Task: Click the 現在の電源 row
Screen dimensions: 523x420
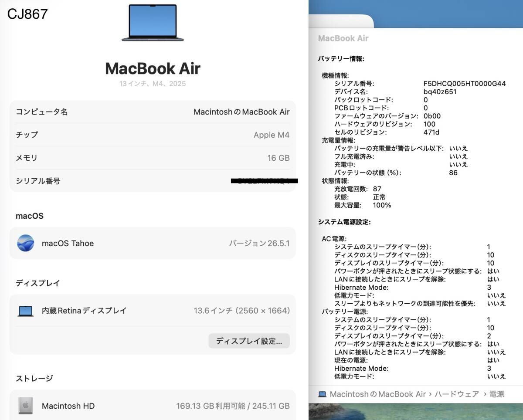Action: click(x=417, y=360)
